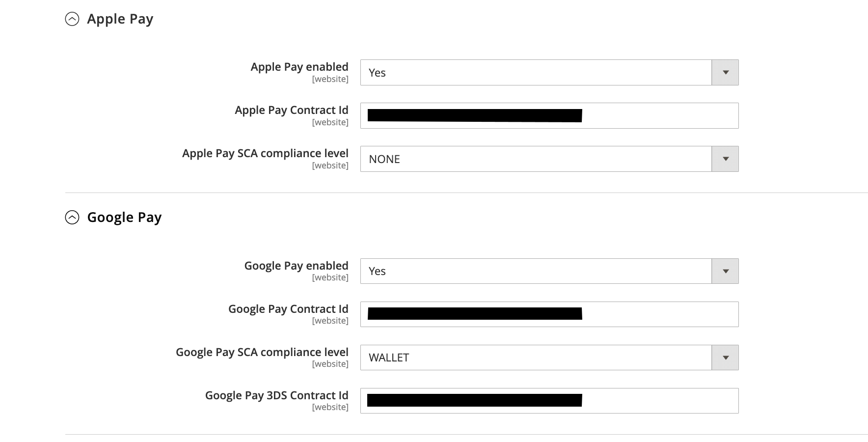Click the Google Pay SCA compliance dropdown arrow
This screenshot has height=442, width=868.
click(725, 358)
